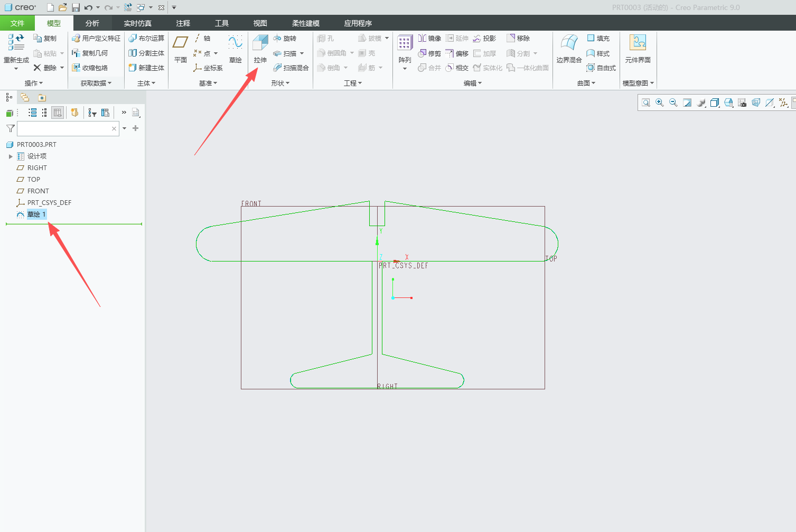Select the Mirror (镜像) tool

429,38
